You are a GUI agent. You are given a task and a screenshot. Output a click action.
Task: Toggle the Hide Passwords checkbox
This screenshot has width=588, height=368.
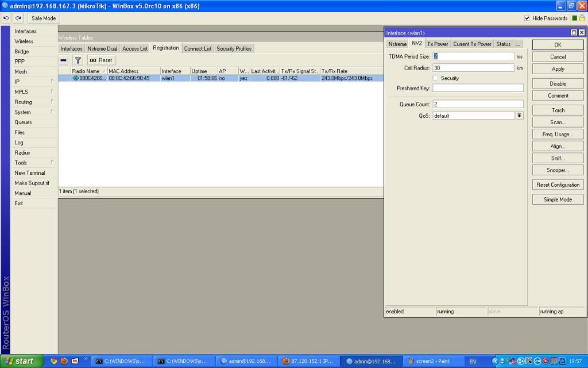point(527,18)
